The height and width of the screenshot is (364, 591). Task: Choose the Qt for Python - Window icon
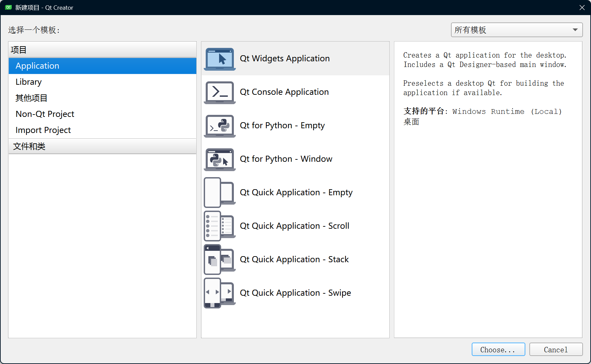[220, 159]
